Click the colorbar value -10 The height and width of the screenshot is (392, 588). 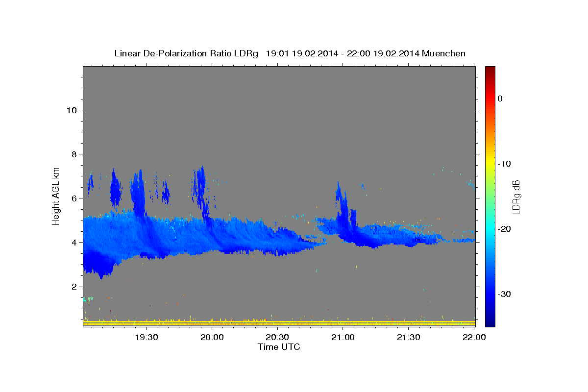click(x=504, y=164)
